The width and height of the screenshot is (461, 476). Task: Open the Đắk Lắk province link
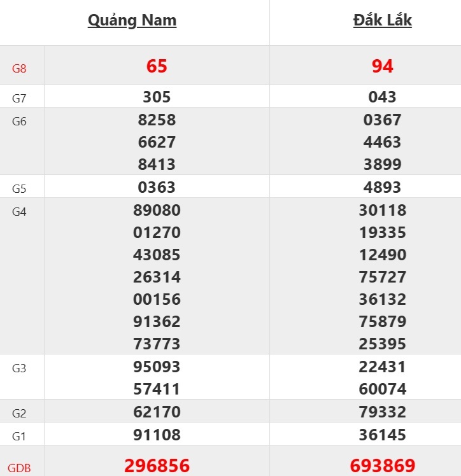pos(382,20)
